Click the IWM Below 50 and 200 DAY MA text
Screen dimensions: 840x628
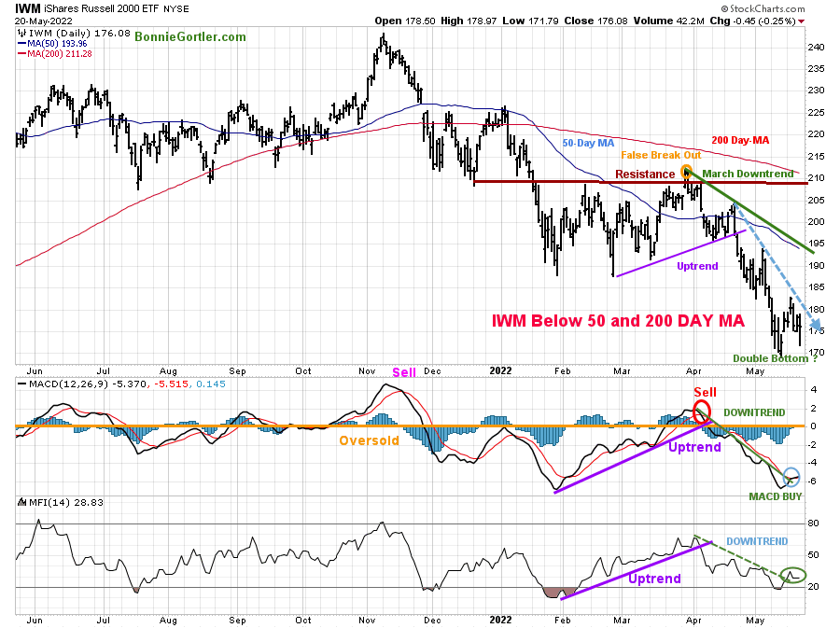click(x=618, y=321)
